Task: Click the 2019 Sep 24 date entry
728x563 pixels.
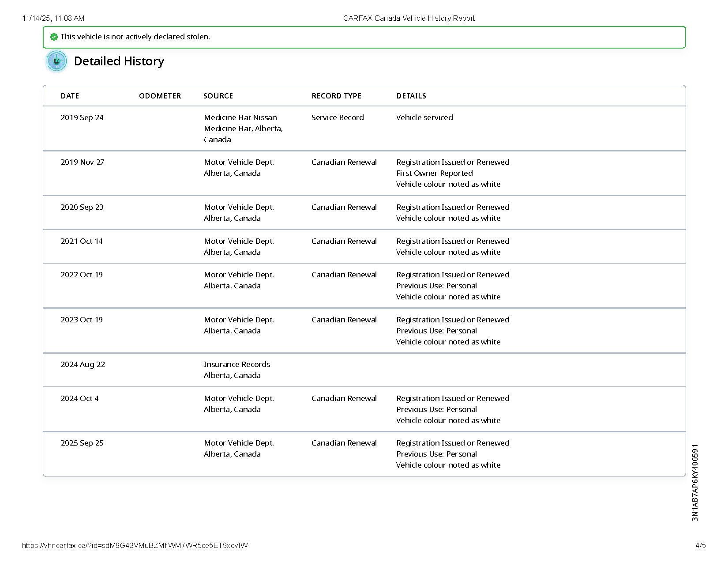Action: 82,117
